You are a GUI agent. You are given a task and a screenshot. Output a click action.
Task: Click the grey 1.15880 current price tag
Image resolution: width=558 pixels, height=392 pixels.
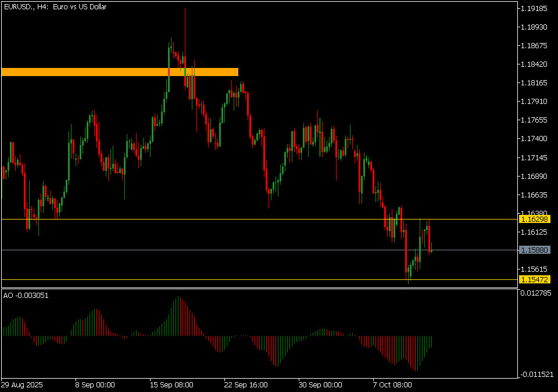(x=535, y=250)
